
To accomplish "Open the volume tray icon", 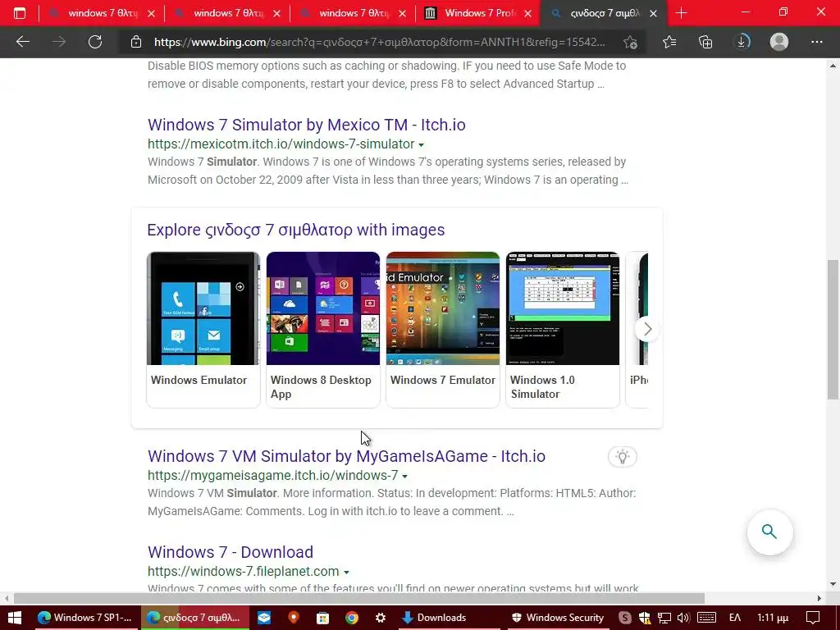I will (683, 618).
